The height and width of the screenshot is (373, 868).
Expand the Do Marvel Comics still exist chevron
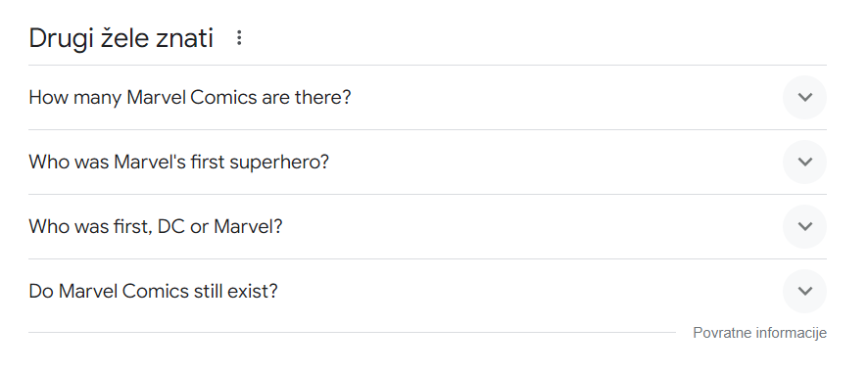pyautogui.click(x=804, y=291)
